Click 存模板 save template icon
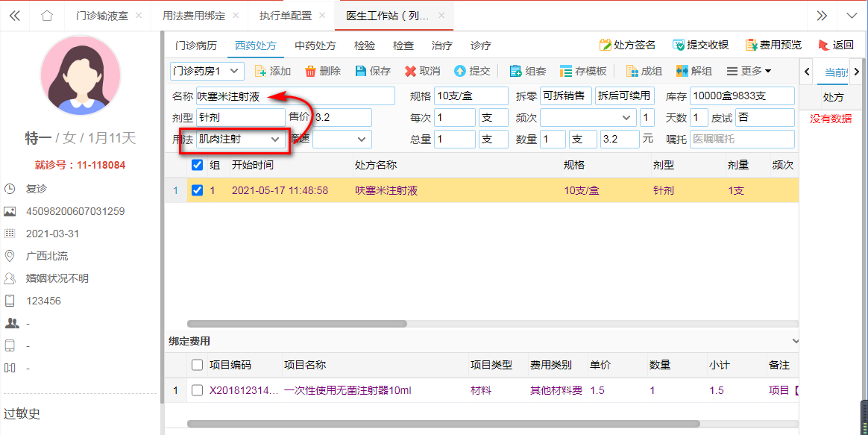Viewport: 868px width, 435px height. point(566,71)
